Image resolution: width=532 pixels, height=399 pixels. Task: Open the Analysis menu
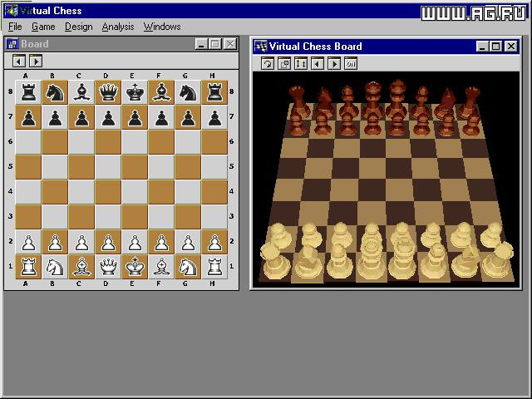tap(118, 27)
